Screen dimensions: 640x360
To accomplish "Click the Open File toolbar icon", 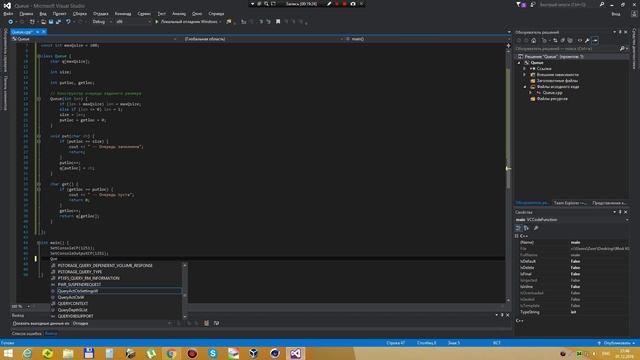I will click(x=44, y=22).
